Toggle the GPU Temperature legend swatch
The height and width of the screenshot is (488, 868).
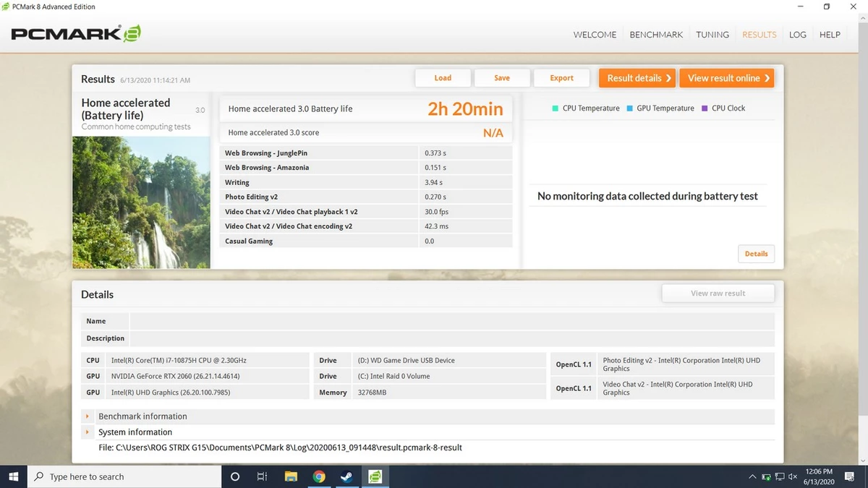click(x=629, y=108)
